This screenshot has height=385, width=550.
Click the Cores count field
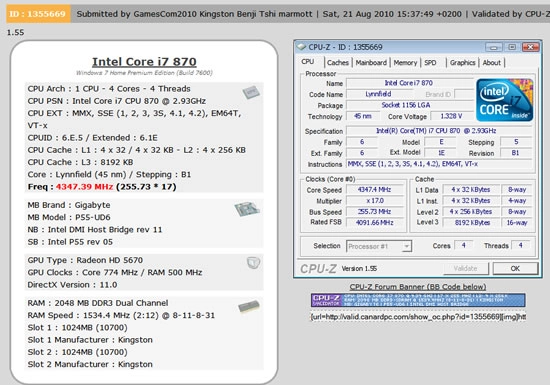pyautogui.click(x=463, y=245)
